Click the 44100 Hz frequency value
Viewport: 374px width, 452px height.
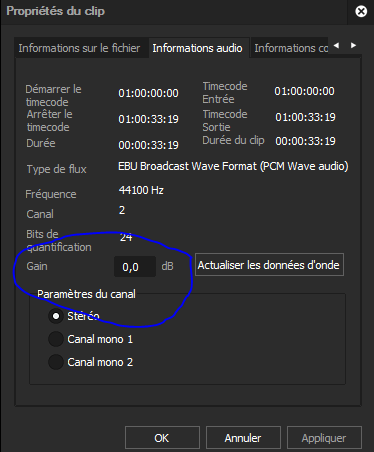(141, 190)
